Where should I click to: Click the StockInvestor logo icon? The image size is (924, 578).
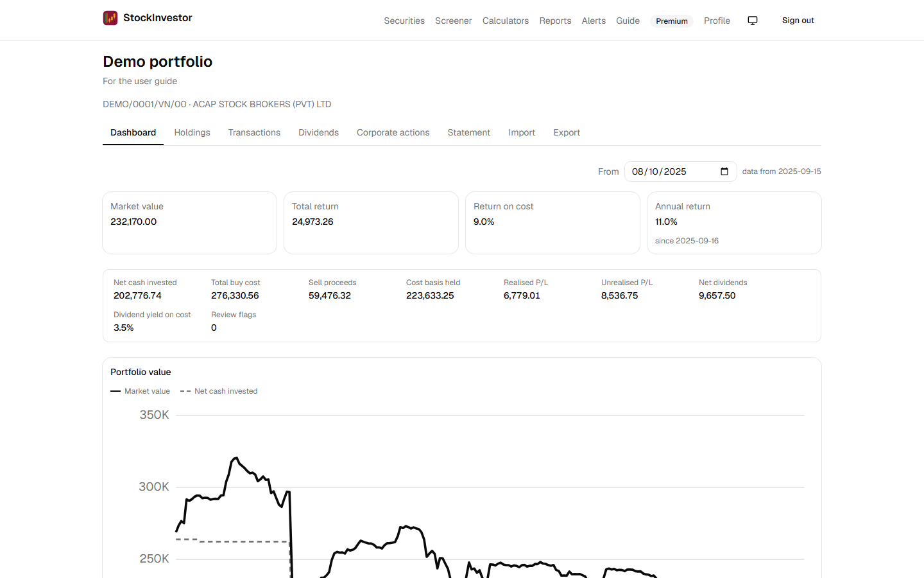[x=110, y=18]
